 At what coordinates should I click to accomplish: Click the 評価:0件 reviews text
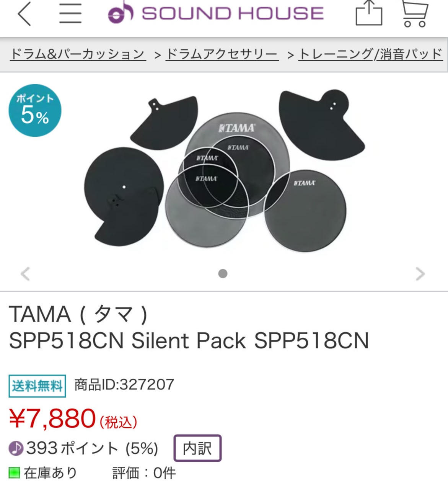(144, 473)
